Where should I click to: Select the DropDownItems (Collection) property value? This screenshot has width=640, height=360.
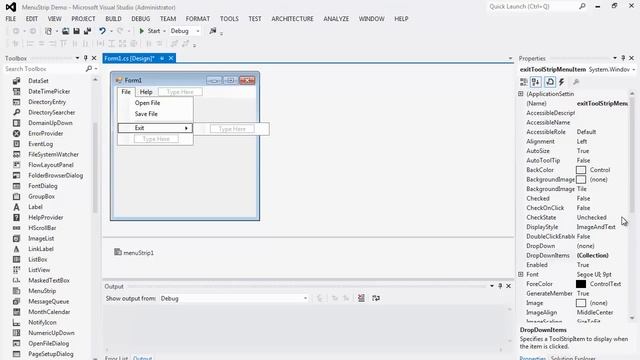593,256
